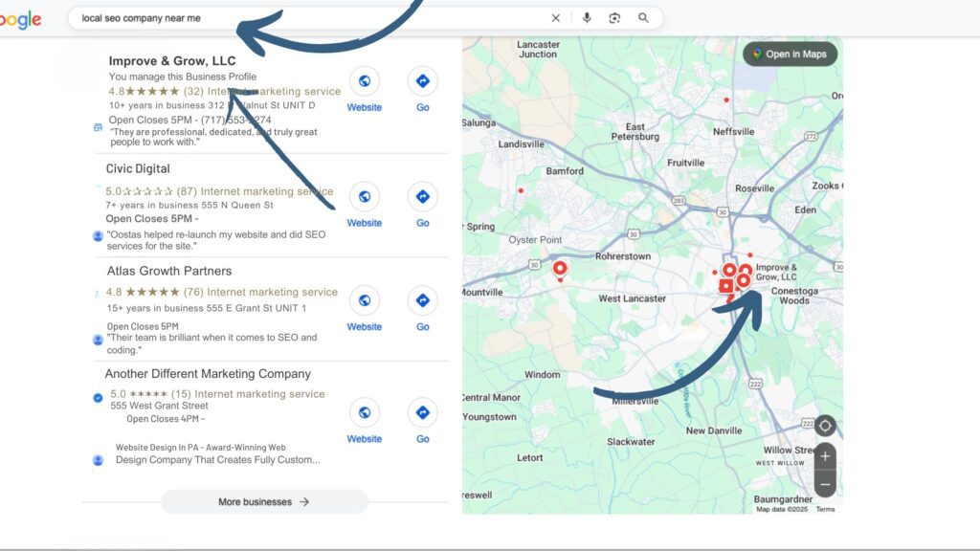Submit search with the magnifying glass icon
Screen dimensions: 980x551
(643, 18)
